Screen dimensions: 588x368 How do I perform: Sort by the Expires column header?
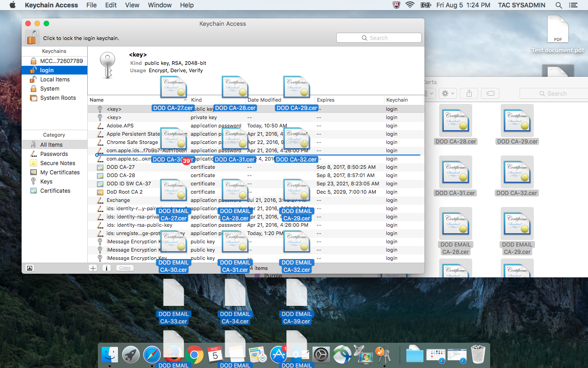(x=350, y=100)
